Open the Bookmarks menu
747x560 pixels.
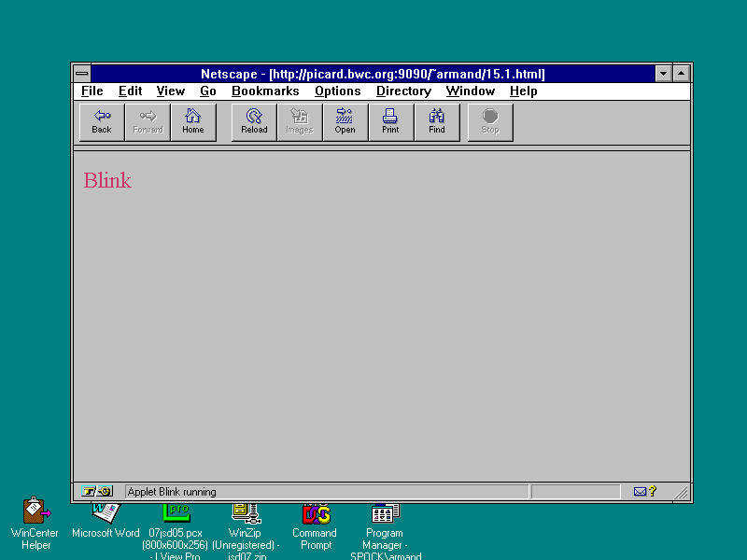[265, 91]
